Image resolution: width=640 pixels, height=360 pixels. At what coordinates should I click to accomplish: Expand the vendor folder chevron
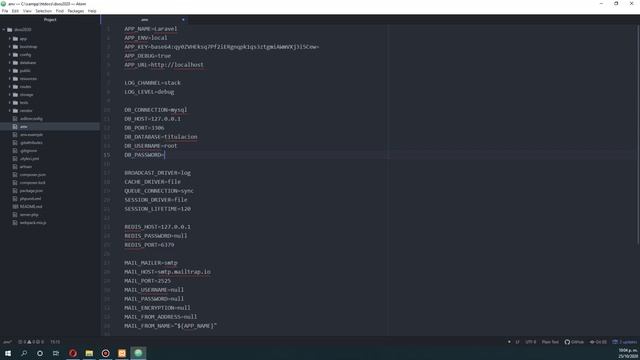10,111
